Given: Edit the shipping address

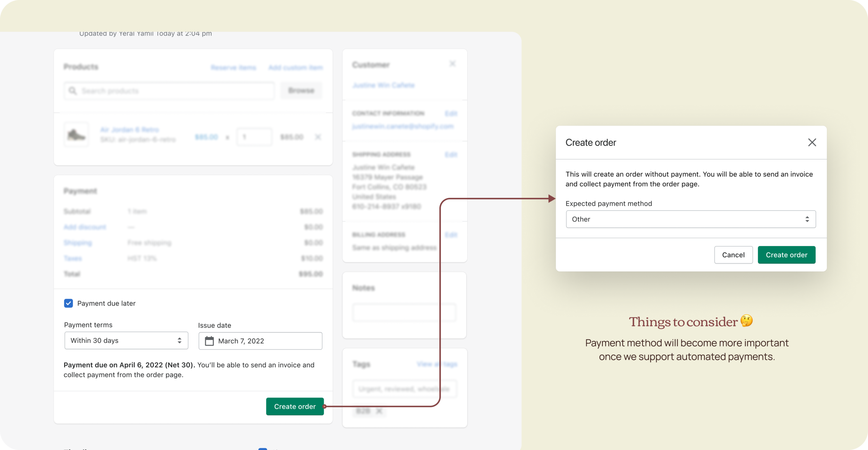Looking at the screenshot, I should [451, 155].
